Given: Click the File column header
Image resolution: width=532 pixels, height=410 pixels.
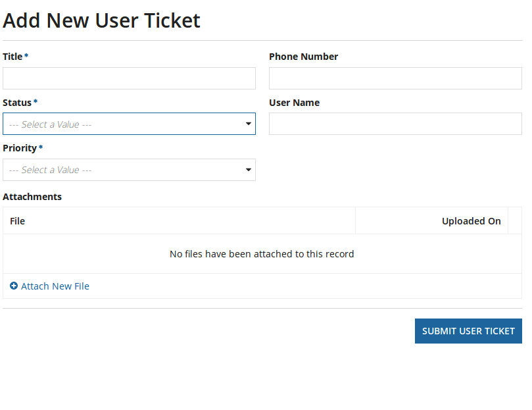Looking at the screenshot, I should coord(18,221).
